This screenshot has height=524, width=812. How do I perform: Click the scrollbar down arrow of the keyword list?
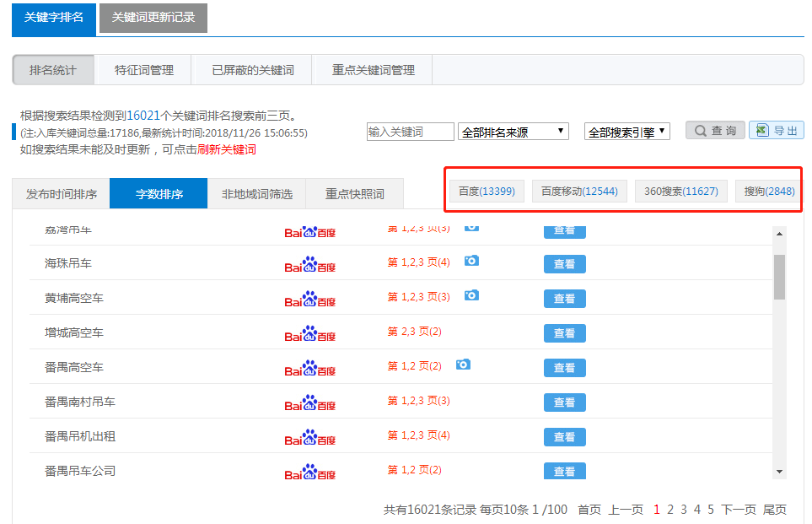779,472
